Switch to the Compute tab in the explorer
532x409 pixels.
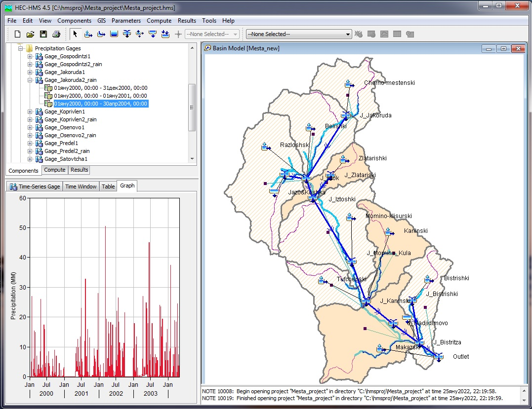(x=55, y=170)
